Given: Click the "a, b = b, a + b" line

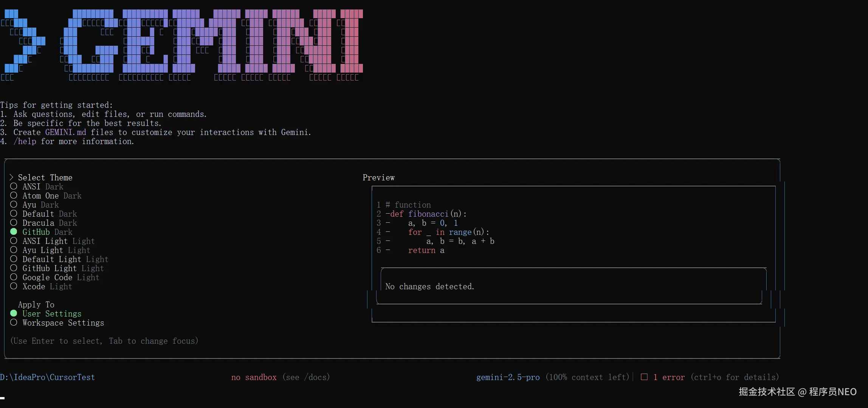Looking at the screenshot, I should [x=460, y=241].
